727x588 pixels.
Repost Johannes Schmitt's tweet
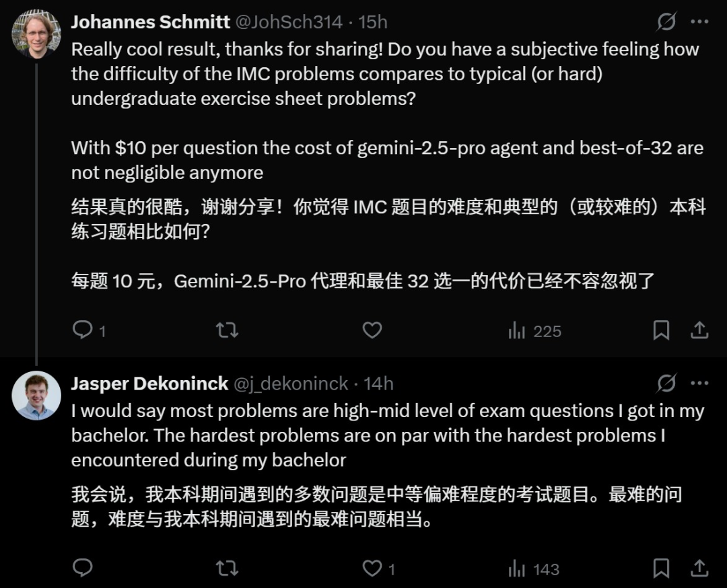(x=227, y=330)
